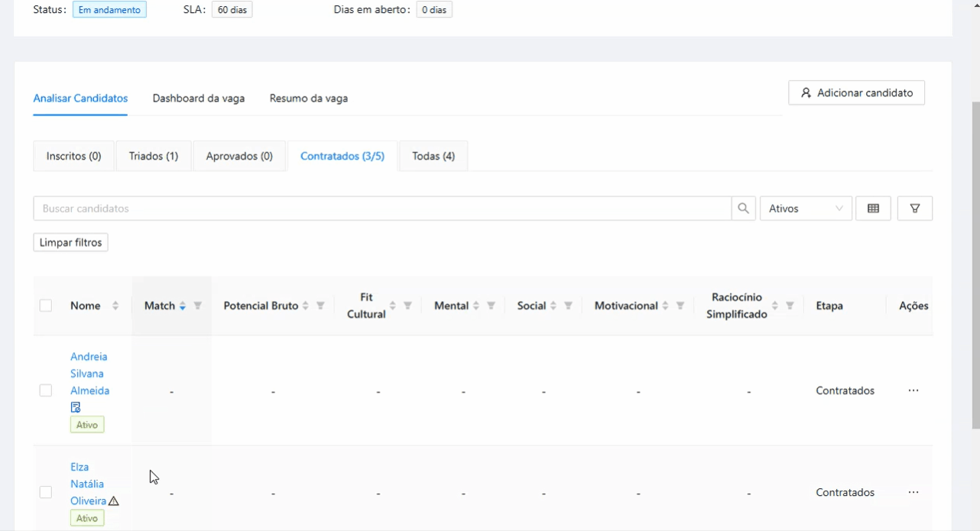Select the Andreia Silvana Almeida checkbox
This screenshot has height=531, width=980.
coord(46,390)
